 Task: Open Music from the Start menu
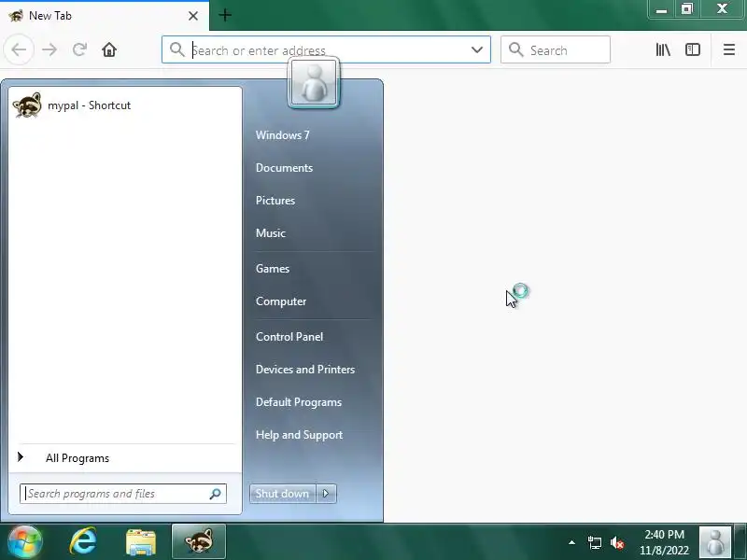tap(271, 232)
